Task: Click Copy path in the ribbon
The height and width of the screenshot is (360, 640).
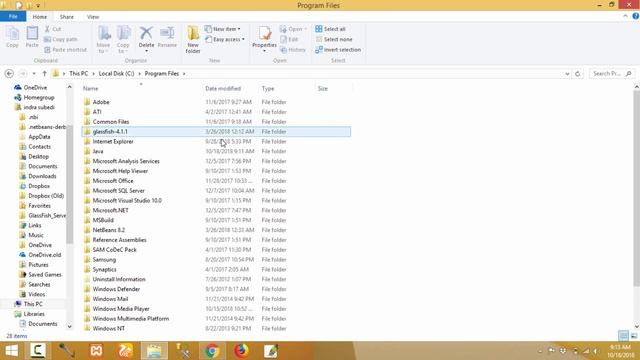Action: (61, 39)
